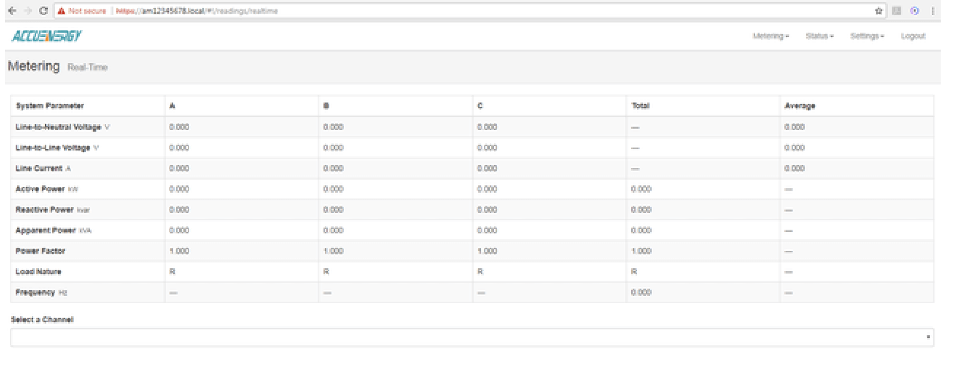Click the browser back arrow

(x=12, y=11)
